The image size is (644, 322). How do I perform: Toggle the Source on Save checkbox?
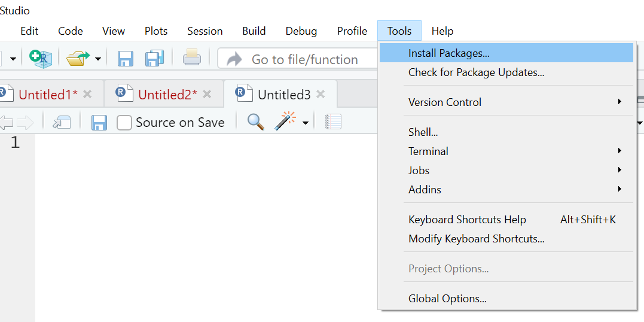(x=124, y=123)
